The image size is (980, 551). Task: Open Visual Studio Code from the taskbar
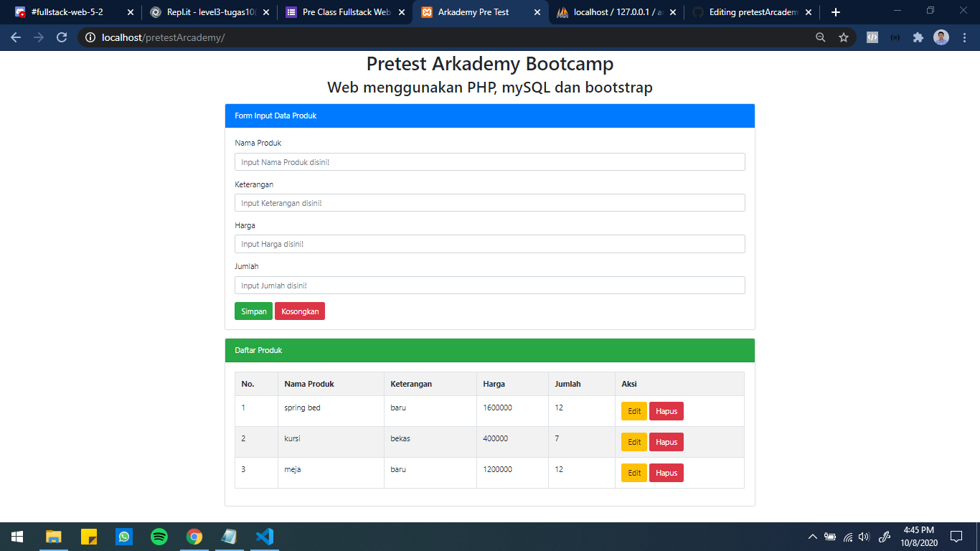point(265,537)
